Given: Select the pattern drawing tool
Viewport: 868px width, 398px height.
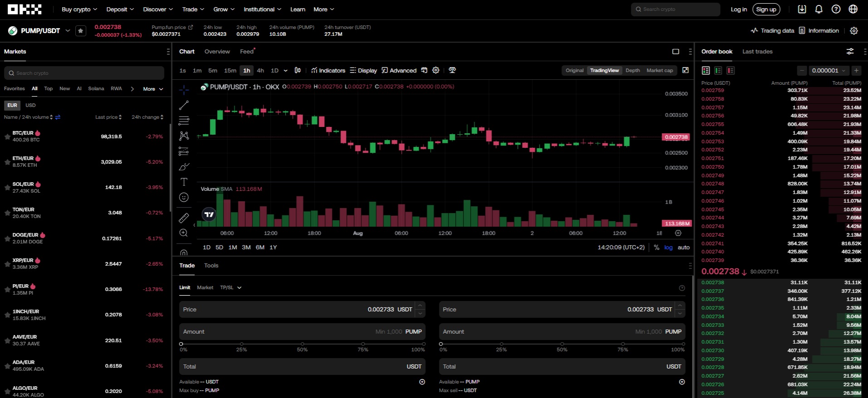Looking at the screenshot, I should pos(184,136).
